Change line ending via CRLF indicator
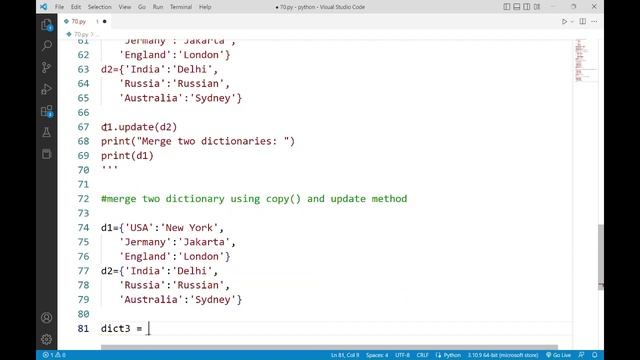The image size is (640, 360). click(x=422, y=355)
